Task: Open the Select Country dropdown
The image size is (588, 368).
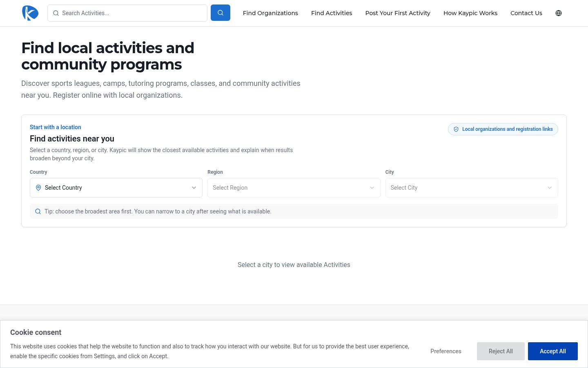Action: click(116, 188)
